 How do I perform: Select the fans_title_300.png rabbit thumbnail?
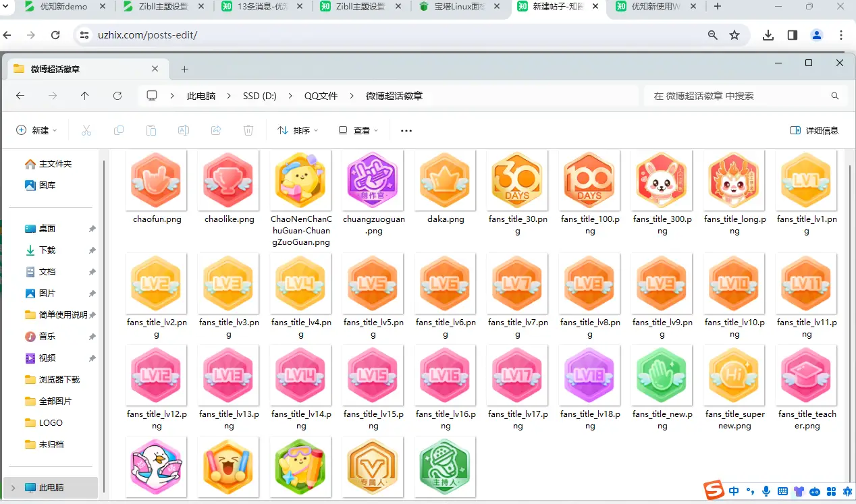click(x=662, y=181)
